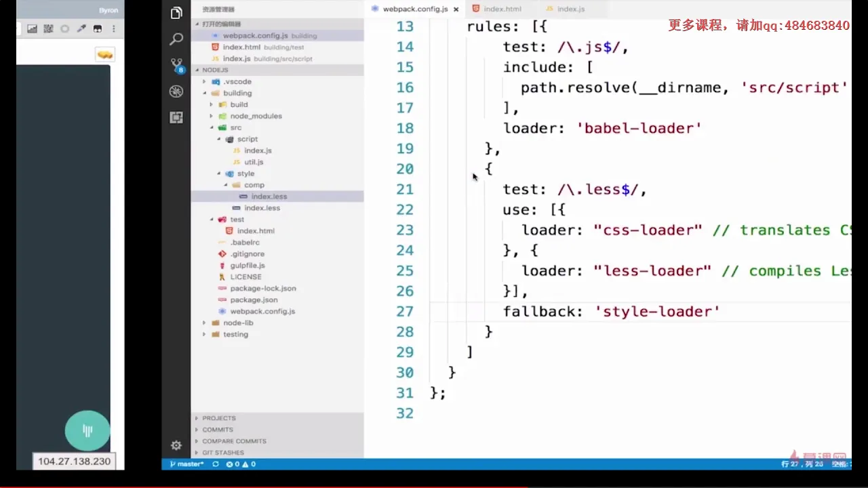Image resolution: width=868 pixels, height=488 pixels.
Task: Expand the .vscode folder
Action: pyautogui.click(x=277, y=81)
